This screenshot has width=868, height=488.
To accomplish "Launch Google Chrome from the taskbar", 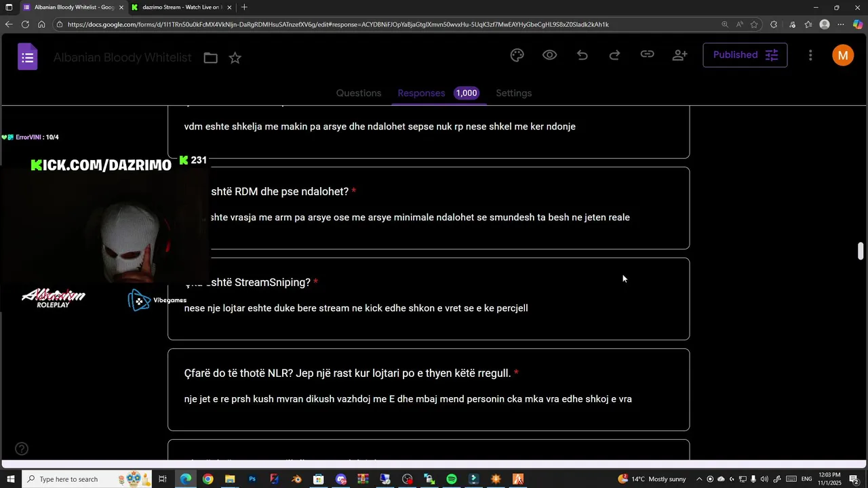I will tap(208, 479).
